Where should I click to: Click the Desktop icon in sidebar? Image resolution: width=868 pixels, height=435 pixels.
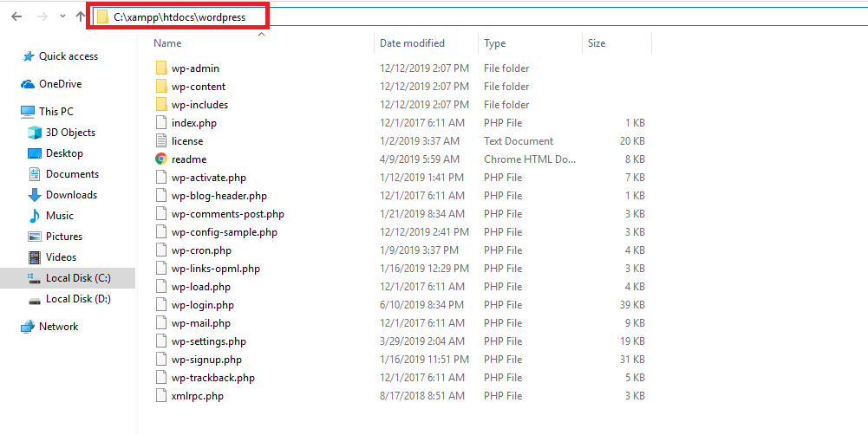click(35, 153)
